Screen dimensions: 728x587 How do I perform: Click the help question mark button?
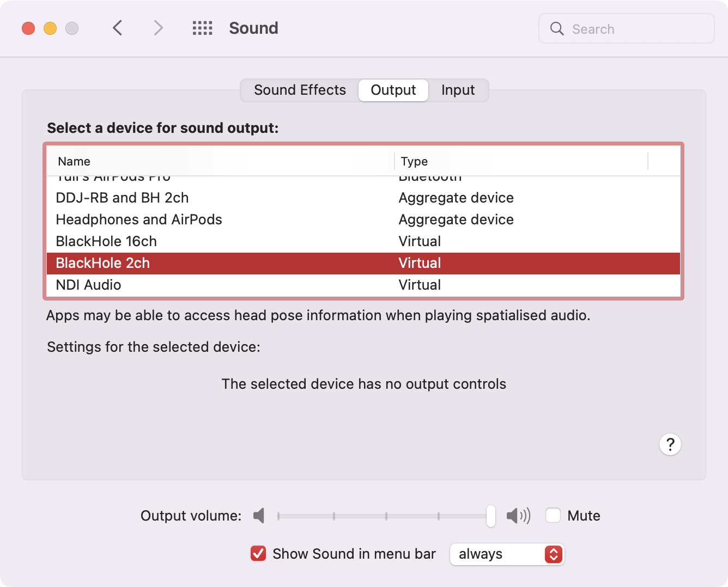[670, 444]
